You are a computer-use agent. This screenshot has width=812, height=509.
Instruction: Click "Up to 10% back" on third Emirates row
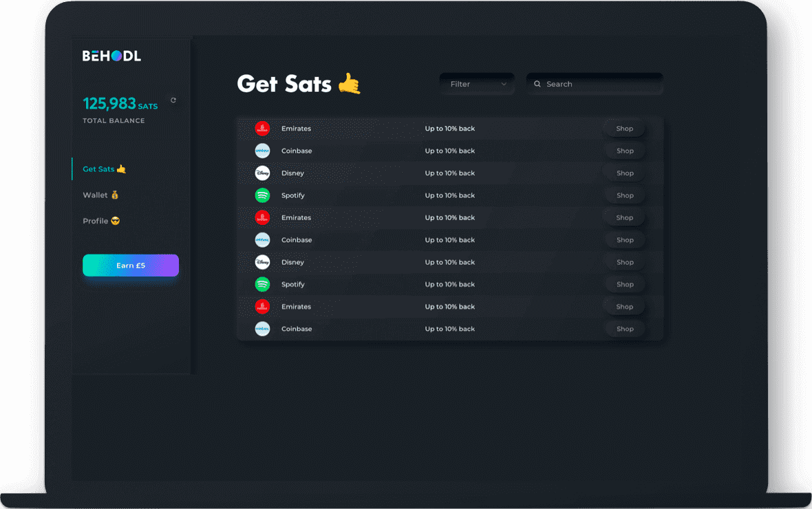[450, 307]
